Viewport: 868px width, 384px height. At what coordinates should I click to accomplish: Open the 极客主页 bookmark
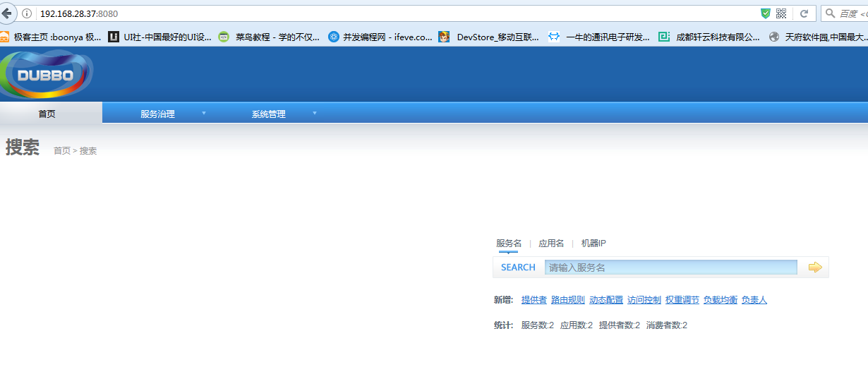coord(51,37)
